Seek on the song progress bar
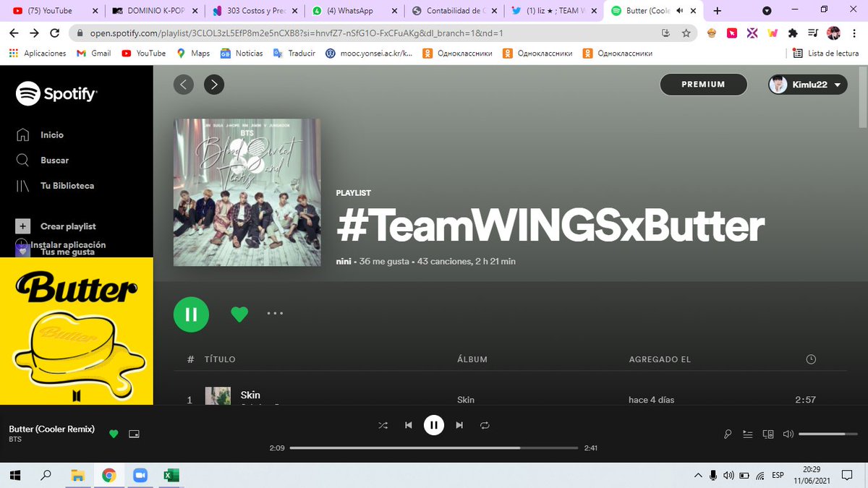 point(434,448)
